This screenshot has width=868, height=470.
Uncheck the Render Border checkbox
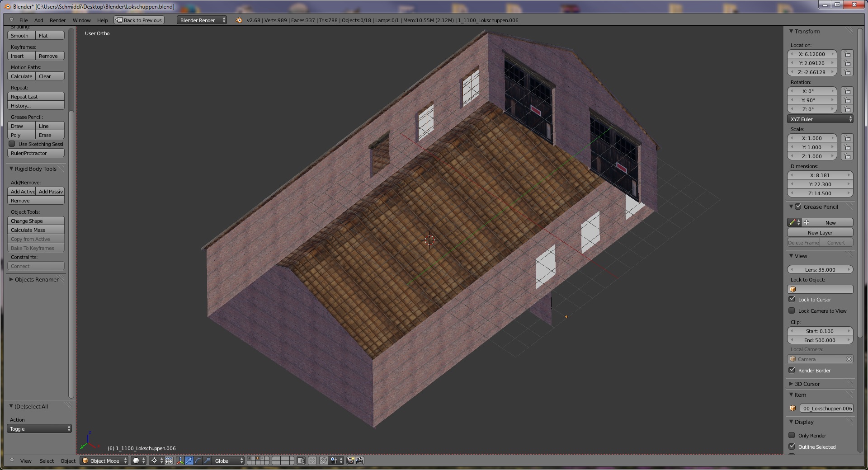point(792,370)
